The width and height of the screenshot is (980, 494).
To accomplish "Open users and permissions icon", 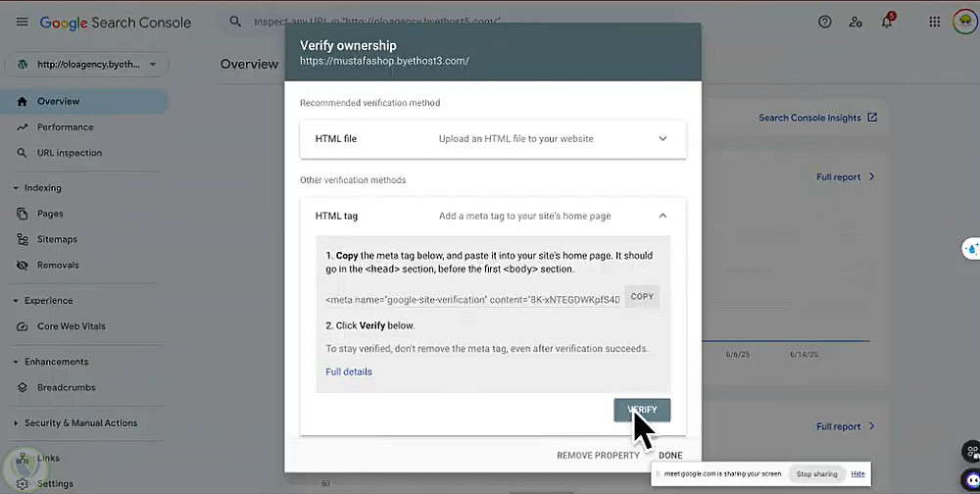I will pyautogui.click(x=856, y=22).
